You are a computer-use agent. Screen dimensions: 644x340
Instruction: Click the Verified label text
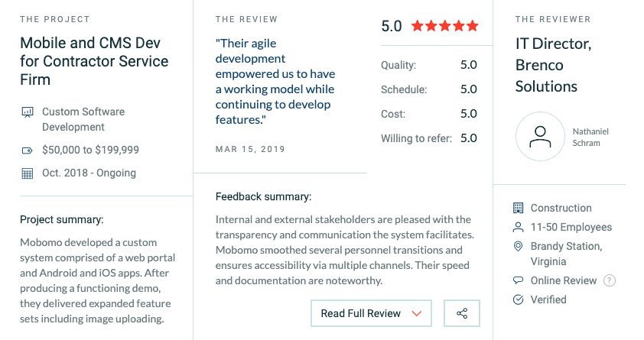(x=548, y=300)
